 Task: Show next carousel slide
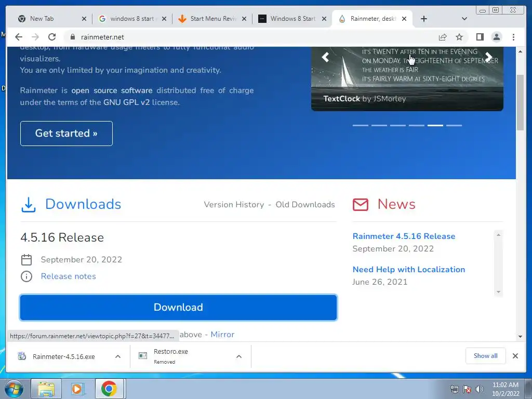[x=488, y=57]
